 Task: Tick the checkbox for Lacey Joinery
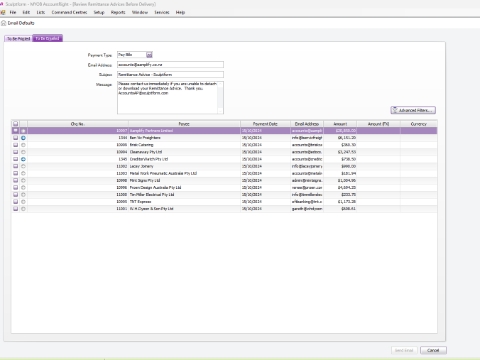tap(16, 166)
